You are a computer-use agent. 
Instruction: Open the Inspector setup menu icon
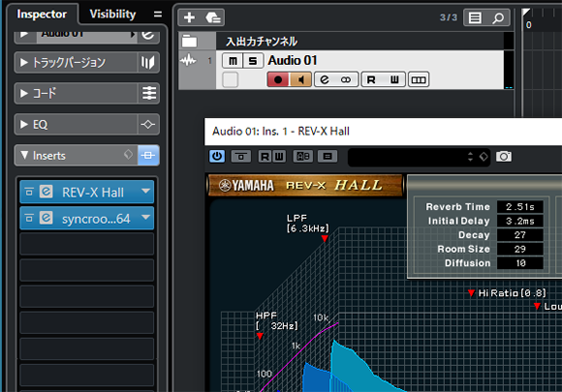[158, 14]
